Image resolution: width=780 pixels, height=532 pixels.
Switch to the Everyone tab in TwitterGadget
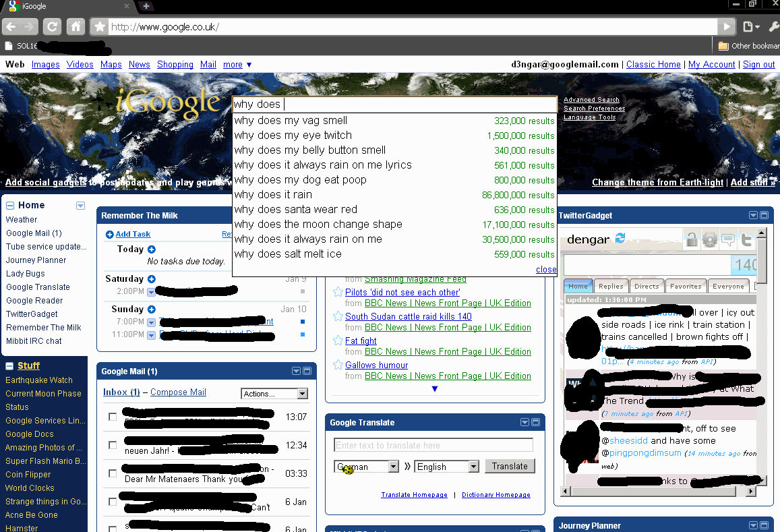[728, 286]
